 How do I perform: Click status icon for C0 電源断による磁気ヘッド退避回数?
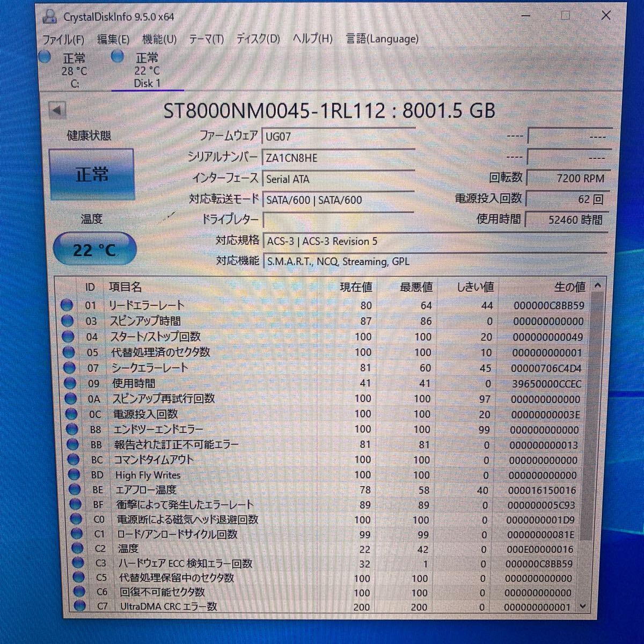coord(76,519)
